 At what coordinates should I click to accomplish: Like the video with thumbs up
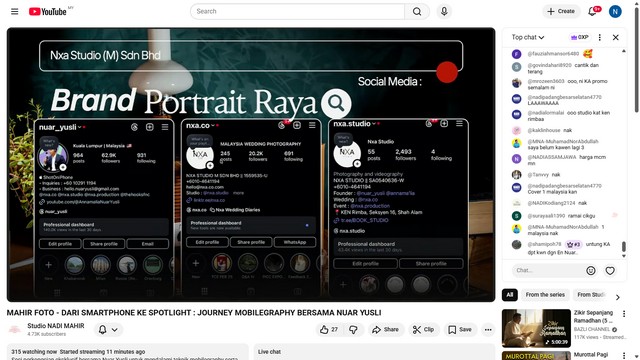[329, 329]
